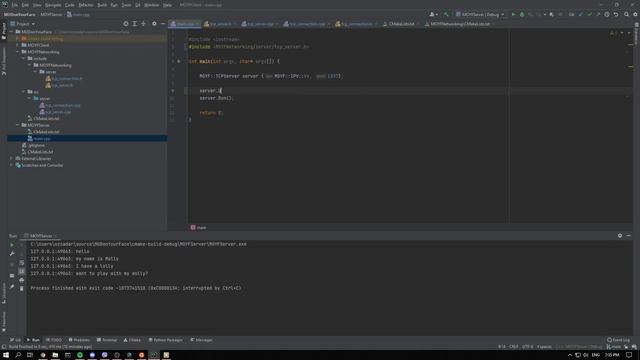Open Python Packages tool window

166,340
